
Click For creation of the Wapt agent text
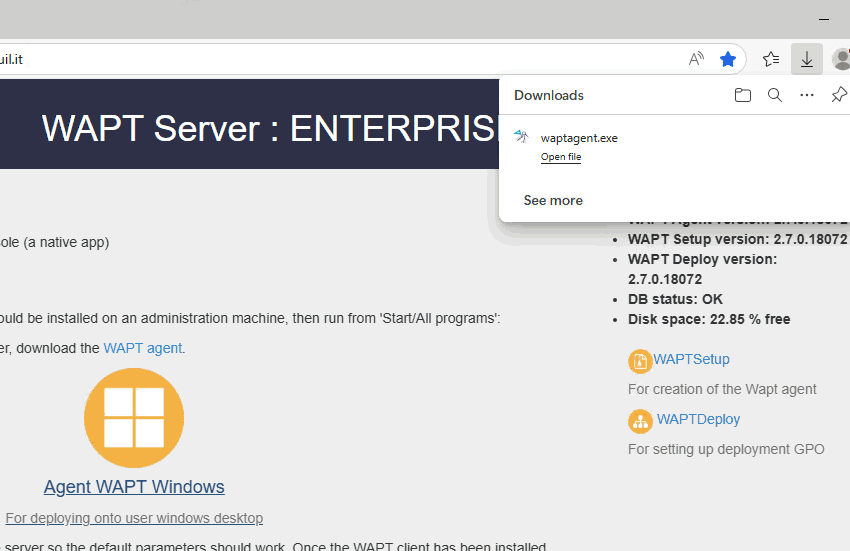pos(722,389)
